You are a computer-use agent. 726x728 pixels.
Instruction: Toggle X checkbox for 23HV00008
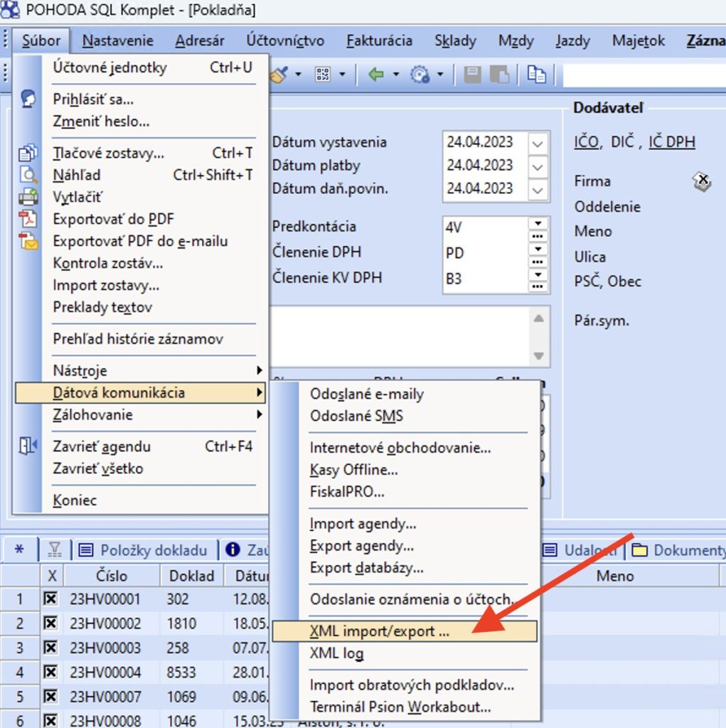point(50,721)
